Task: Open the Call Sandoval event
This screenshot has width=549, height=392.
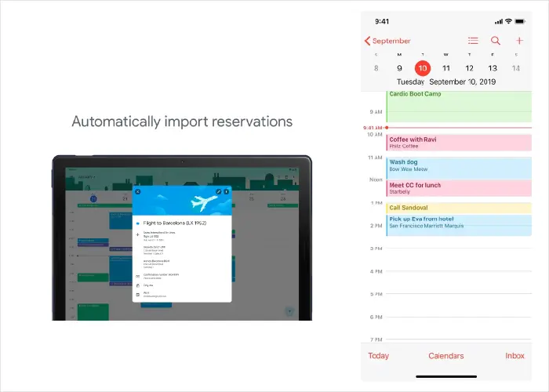Action: click(x=459, y=208)
